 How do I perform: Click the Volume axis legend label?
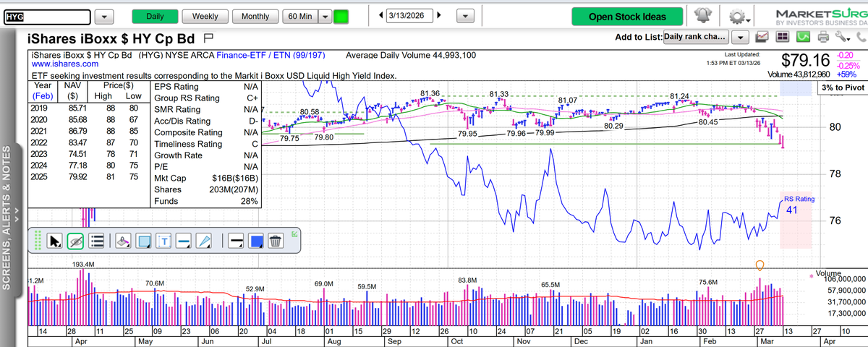click(829, 273)
